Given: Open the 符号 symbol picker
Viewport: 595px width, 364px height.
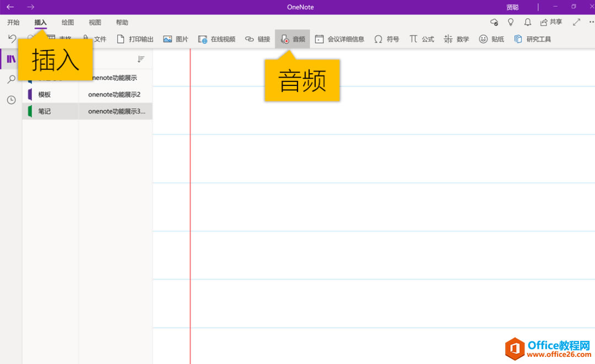Looking at the screenshot, I should coord(387,39).
